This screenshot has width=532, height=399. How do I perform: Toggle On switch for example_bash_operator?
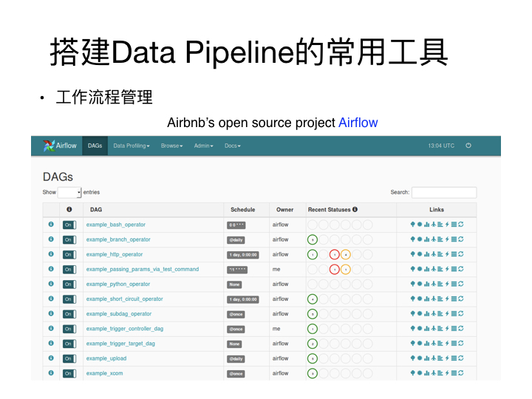[69, 225]
